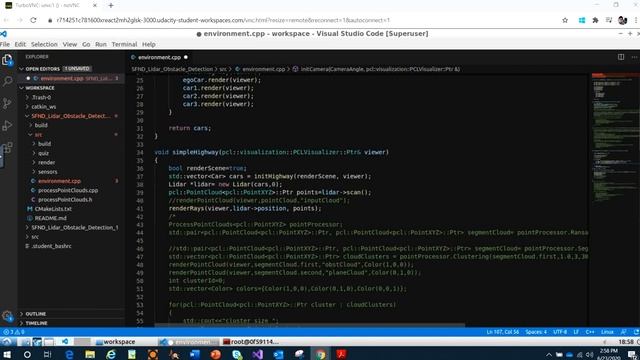Open the editor More Actions ellipsis
Viewport: 640px width, 360px height.
coord(634,57)
